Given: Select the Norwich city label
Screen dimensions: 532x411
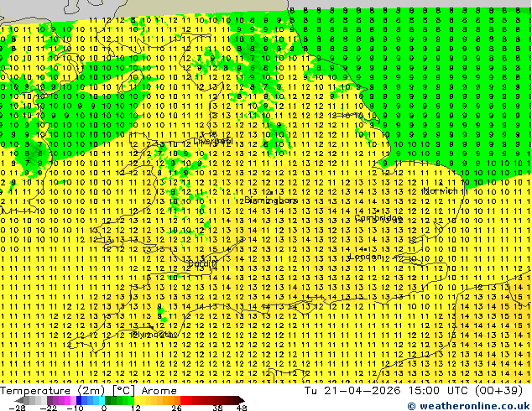Looking at the screenshot, I should click(441, 190).
